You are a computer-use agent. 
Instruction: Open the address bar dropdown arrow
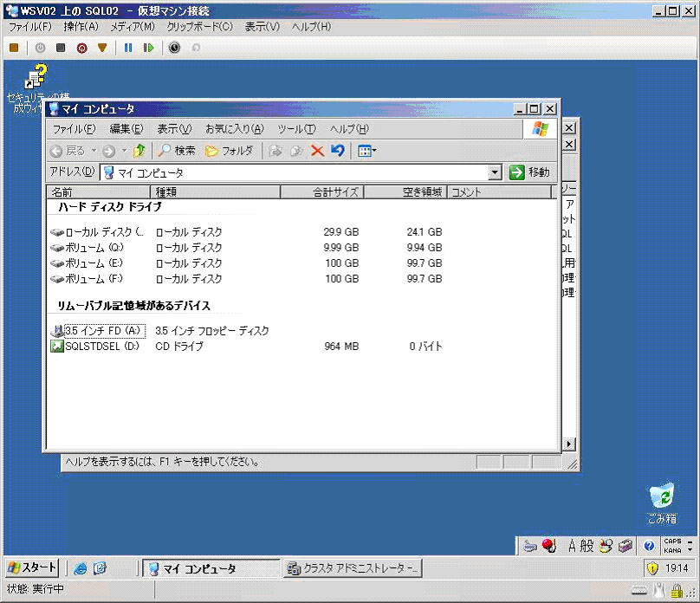[495, 172]
